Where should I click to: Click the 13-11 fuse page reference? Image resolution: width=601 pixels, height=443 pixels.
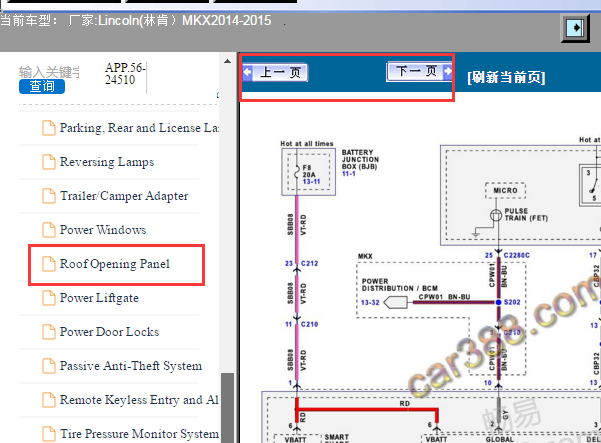pos(311,181)
